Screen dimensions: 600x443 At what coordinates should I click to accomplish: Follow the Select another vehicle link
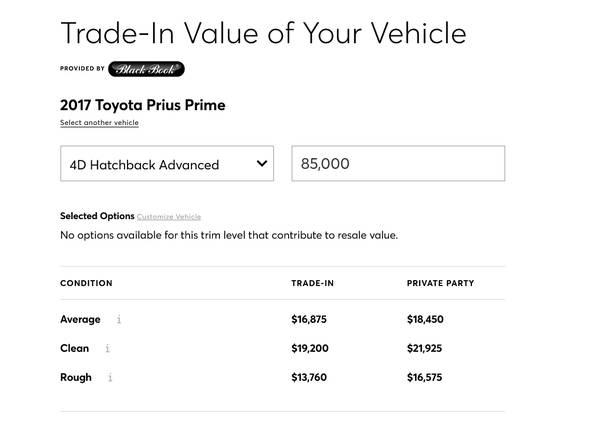coord(99,122)
